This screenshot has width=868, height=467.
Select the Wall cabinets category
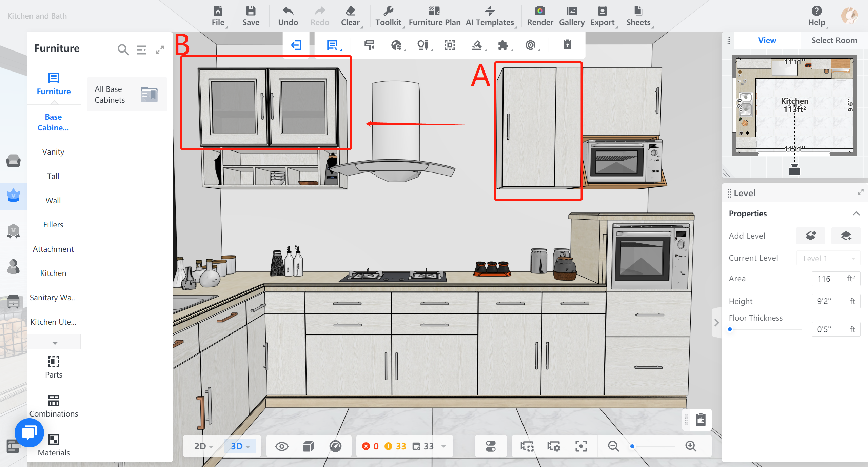[x=53, y=200]
